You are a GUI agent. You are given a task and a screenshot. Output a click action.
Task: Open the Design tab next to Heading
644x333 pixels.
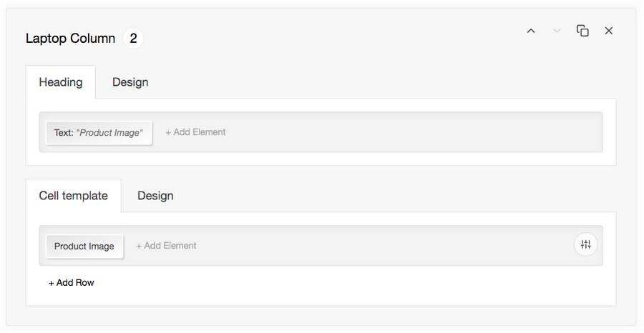[130, 82]
